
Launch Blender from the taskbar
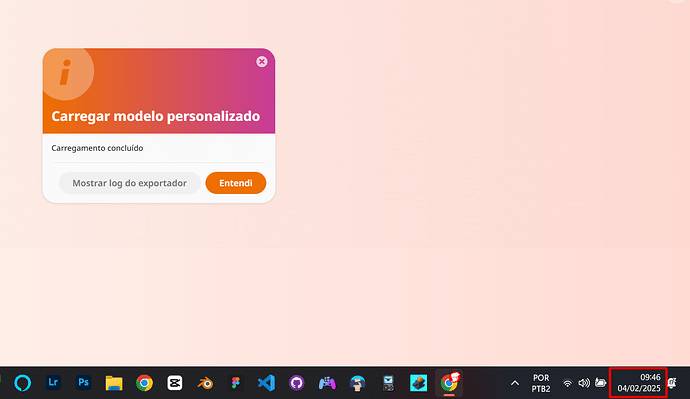[x=205, y=383]
